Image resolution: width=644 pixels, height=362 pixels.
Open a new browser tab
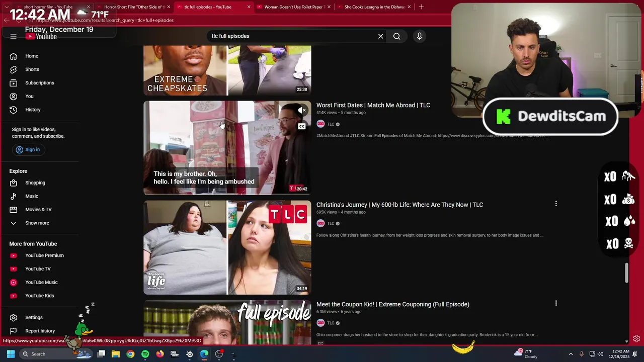tap(421, 7)
